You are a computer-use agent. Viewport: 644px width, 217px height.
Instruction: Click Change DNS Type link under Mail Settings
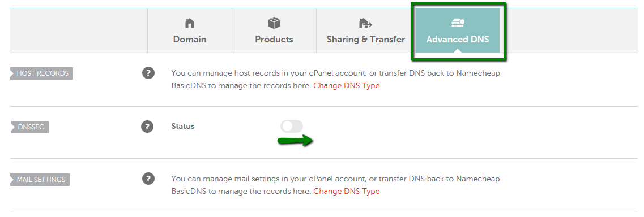346,191
